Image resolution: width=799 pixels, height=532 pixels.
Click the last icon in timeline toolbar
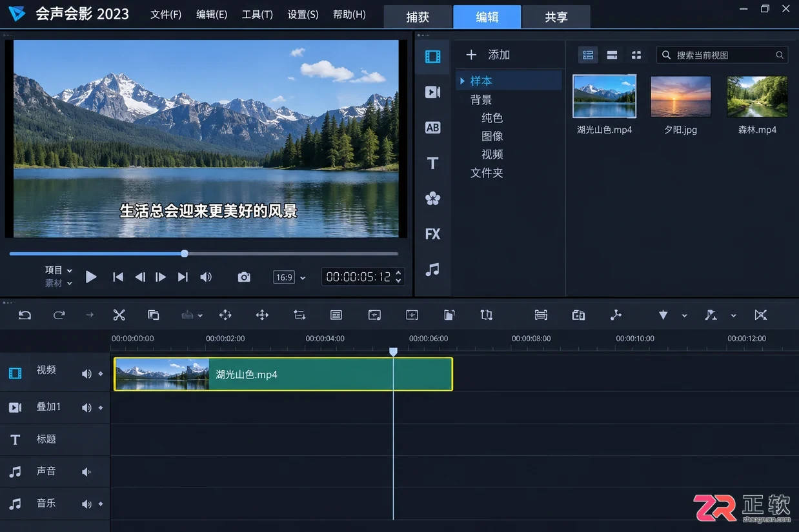pyautogui.click(x=761, y=315)
